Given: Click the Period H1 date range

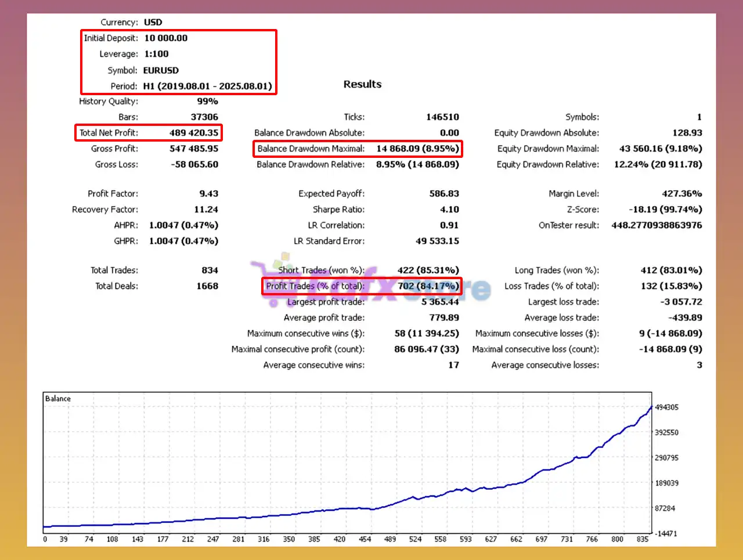Looking at the screenshot, I should point(207,86).
